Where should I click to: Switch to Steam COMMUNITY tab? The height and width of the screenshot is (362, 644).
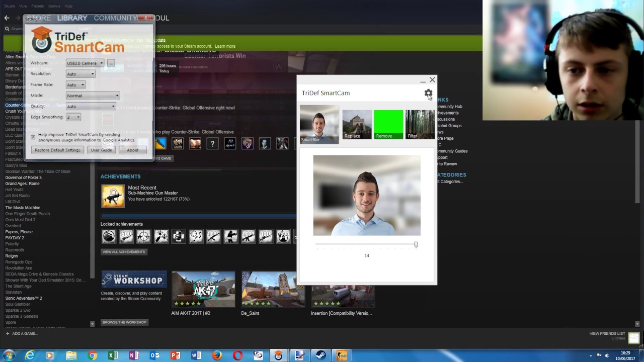click(115, 18)
